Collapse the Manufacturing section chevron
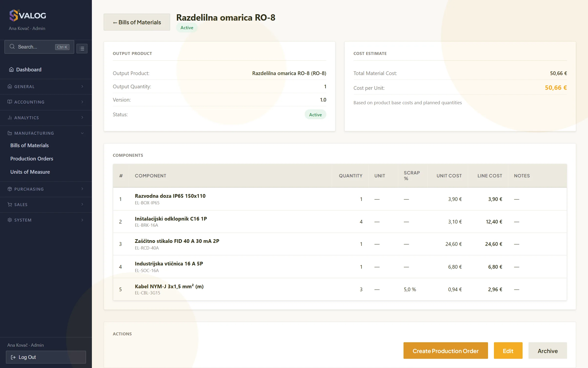The width and height of the screenshot is (588, 368). 82,133
